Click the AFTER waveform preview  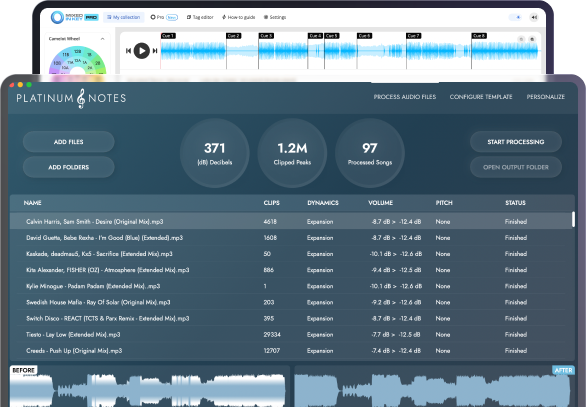coord(435,386)
